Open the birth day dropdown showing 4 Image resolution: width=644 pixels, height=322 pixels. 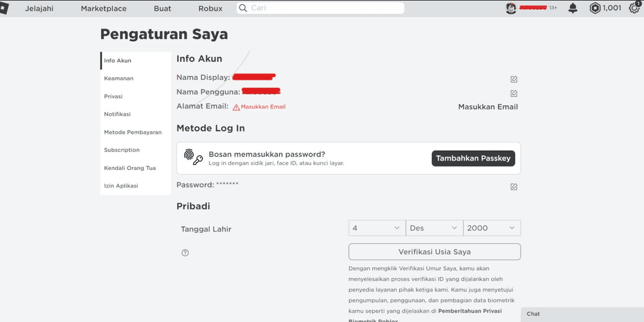[x=377, y=228]
